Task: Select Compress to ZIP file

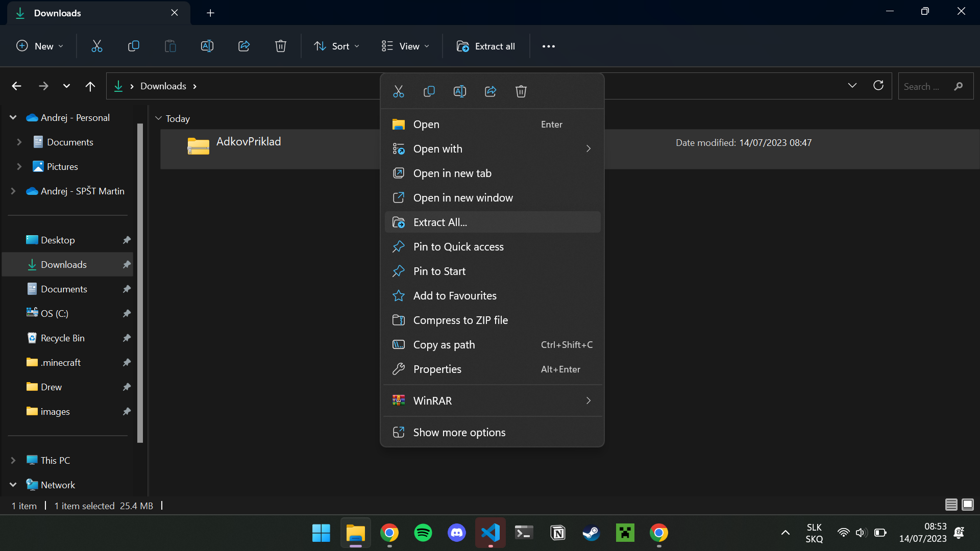Action: click(x=493, y=320)
